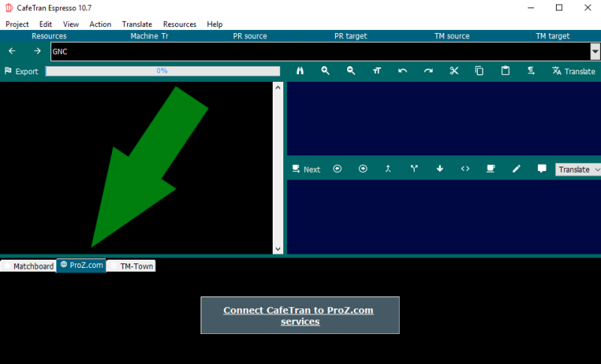Image resolution: width=601 pixels, height=364 pixels.
Task: Click the scrollbar down arrow of left pane
Action: [278, 249]
